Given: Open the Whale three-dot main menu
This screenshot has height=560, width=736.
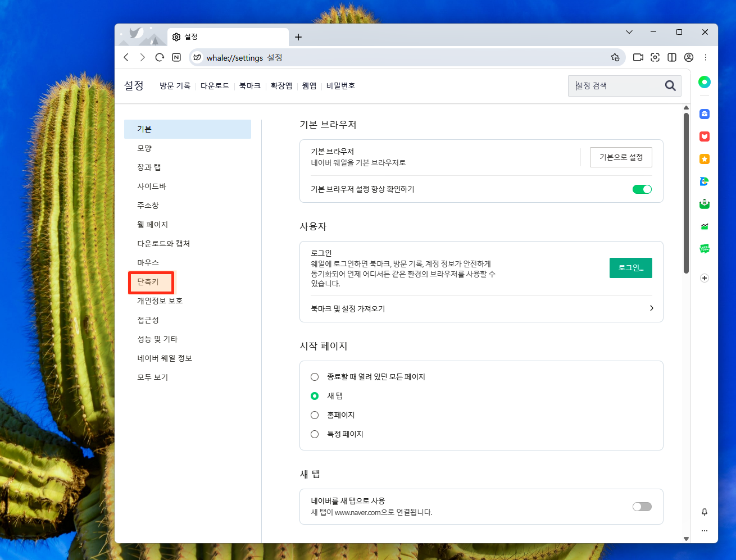Looking at the screenshot, I should tap(706, 57).
